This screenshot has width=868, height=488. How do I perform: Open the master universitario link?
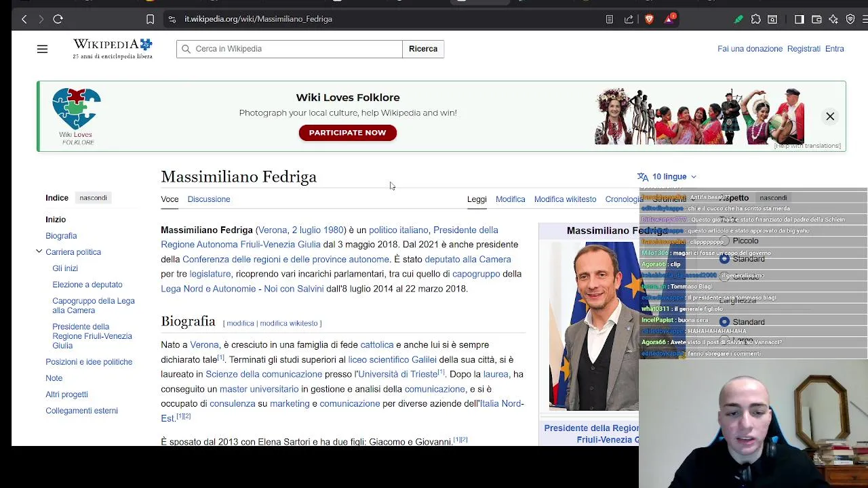click(259, 389)
